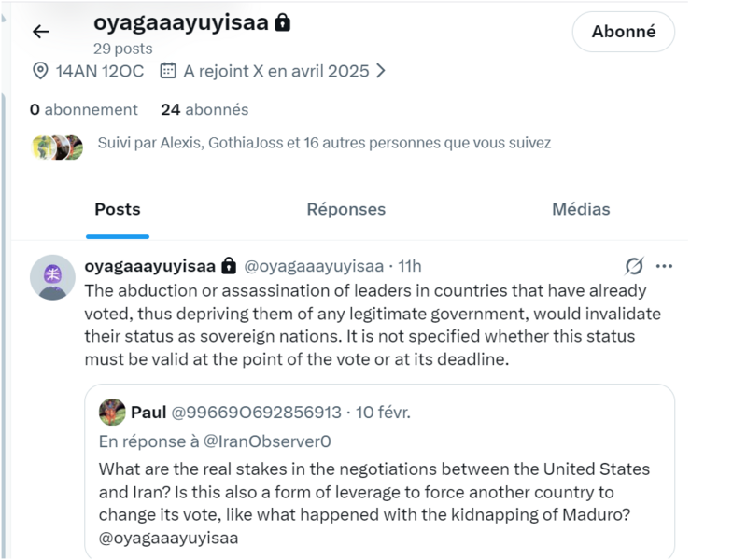
Task: Switch to the Réponses tab
Action: click(345, 209)
